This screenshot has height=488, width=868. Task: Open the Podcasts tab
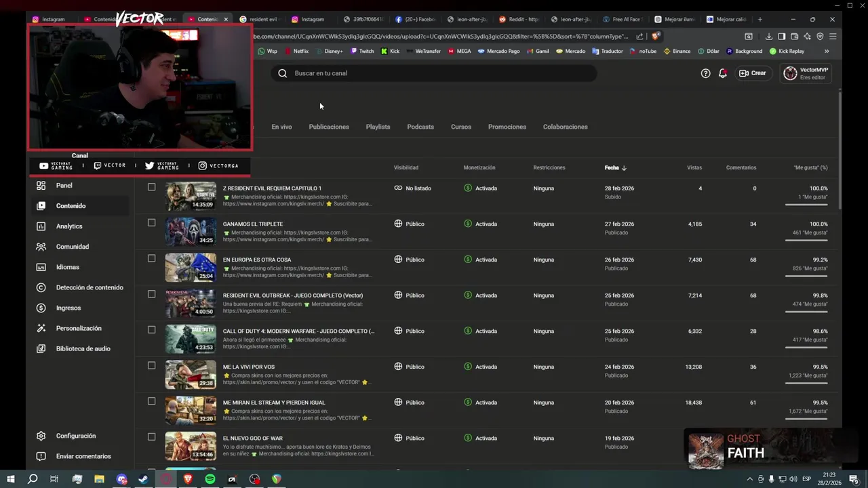point(420,127)
